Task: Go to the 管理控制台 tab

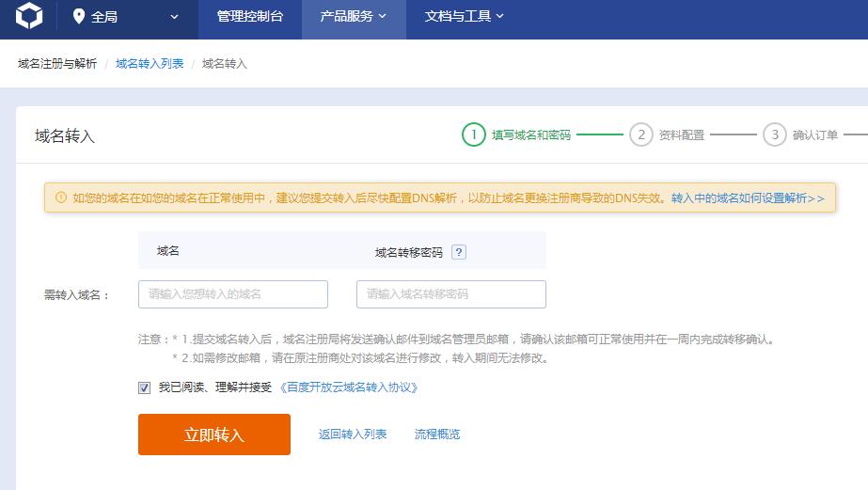Action: (x=249, y=17)
